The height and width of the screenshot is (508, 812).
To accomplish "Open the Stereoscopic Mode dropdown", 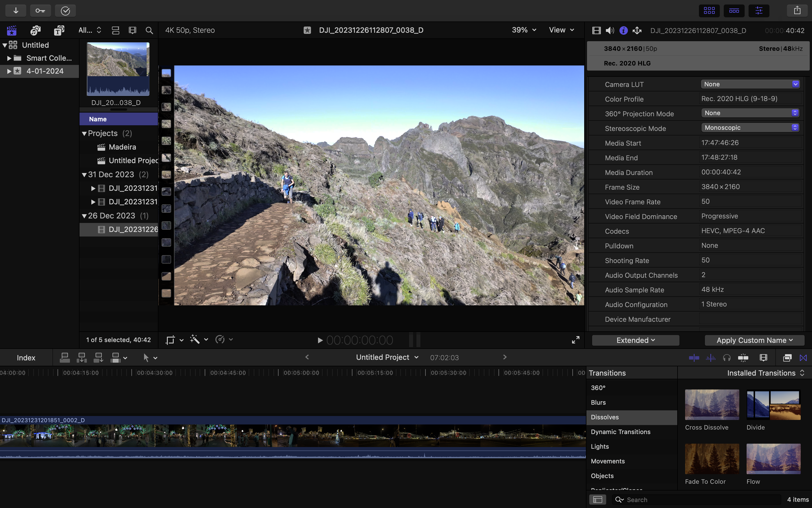I will 750,128.
